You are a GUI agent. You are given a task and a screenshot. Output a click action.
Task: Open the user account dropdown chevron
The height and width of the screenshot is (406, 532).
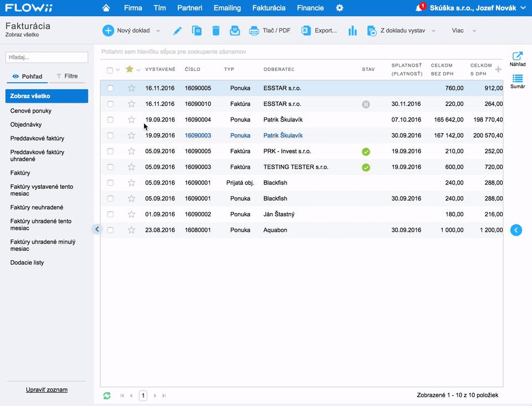(x=523, y=8)
